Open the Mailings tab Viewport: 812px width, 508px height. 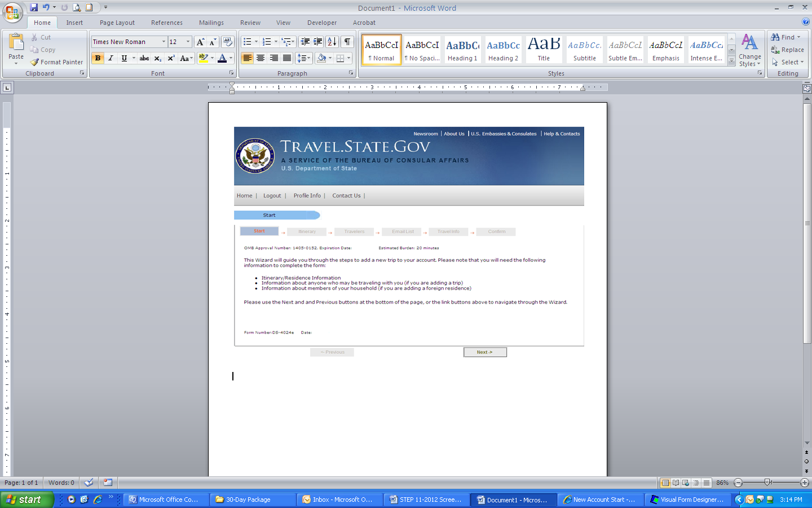coord(211,23)
